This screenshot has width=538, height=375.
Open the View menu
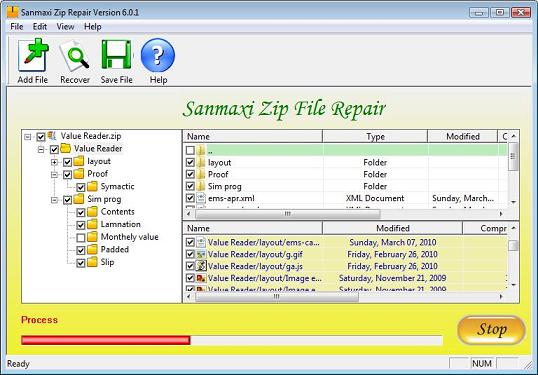[65, 26]
